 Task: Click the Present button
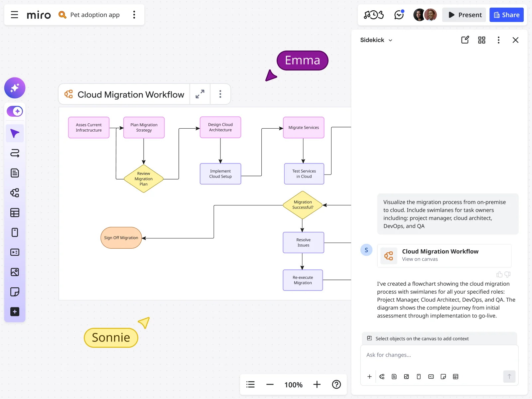coord(464,15)
